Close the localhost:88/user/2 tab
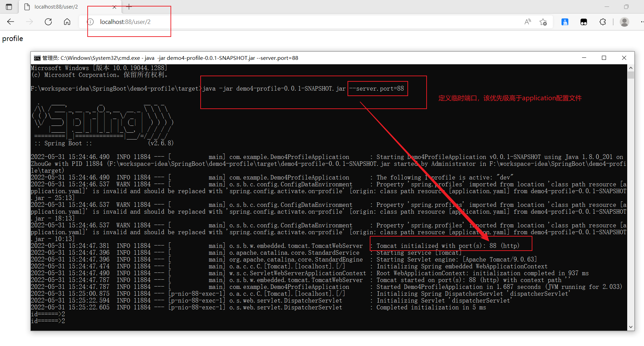The height and width of the screenshot is (346, 644). (x=114, y=7)
